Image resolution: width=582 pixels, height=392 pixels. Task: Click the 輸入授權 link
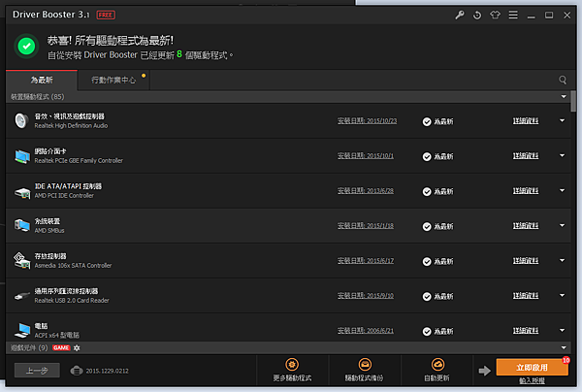[x=532, y=380]
